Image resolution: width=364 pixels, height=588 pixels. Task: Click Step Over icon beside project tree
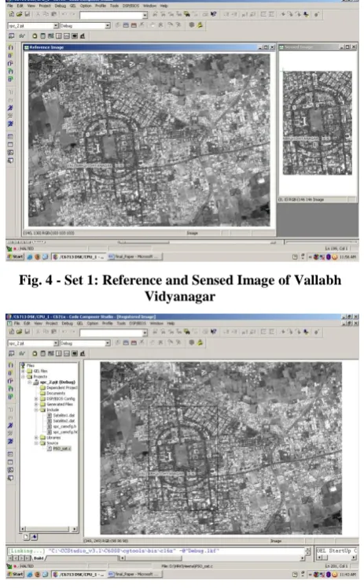pos(10,373)
